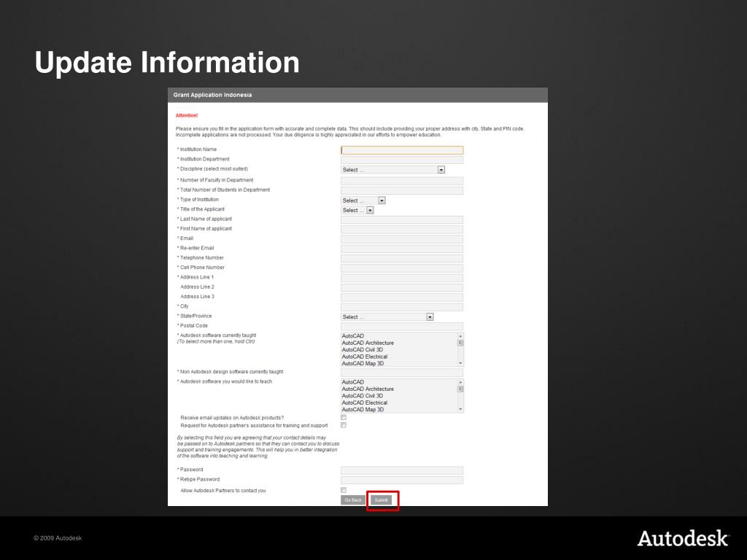Select AutoCAD Architecture in currently taught list
This screenshot has height=560, width=747.
[399, 343]
